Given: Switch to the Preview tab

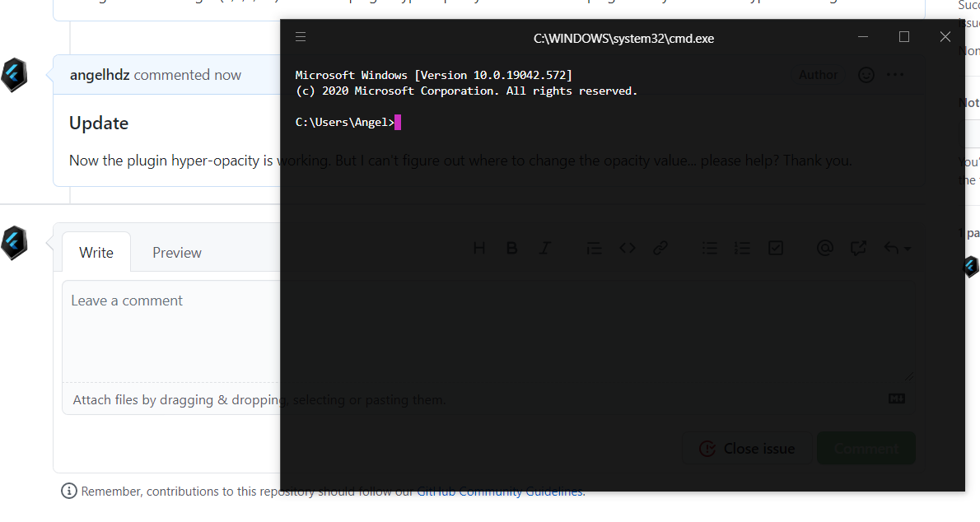Looking at the screenshot, I should 176,252.
